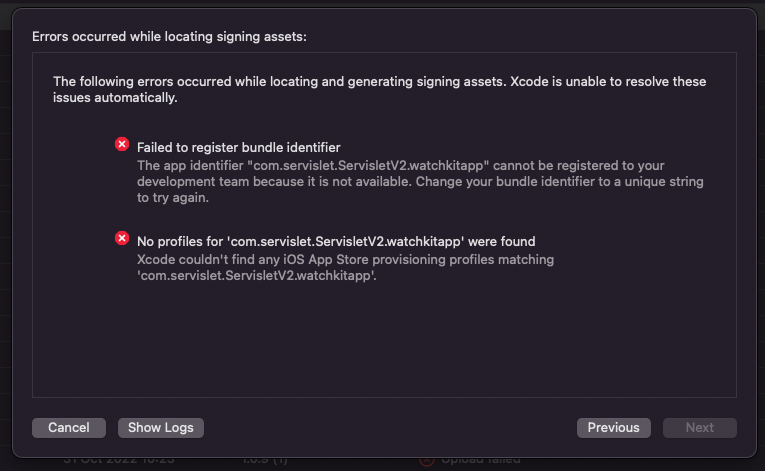Click the bundle ID on the second error's last line

tap(256, 276)
